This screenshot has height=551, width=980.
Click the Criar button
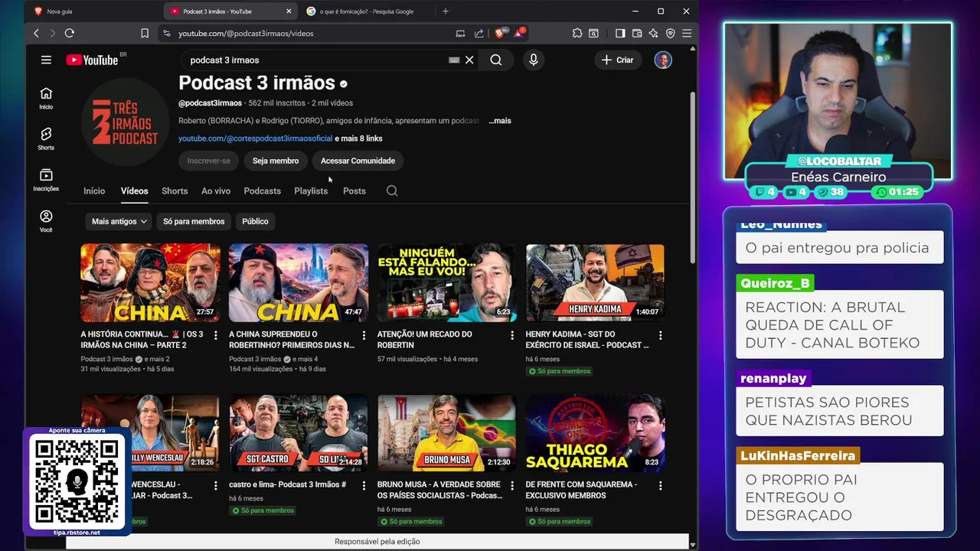click(x=618, y=60)
